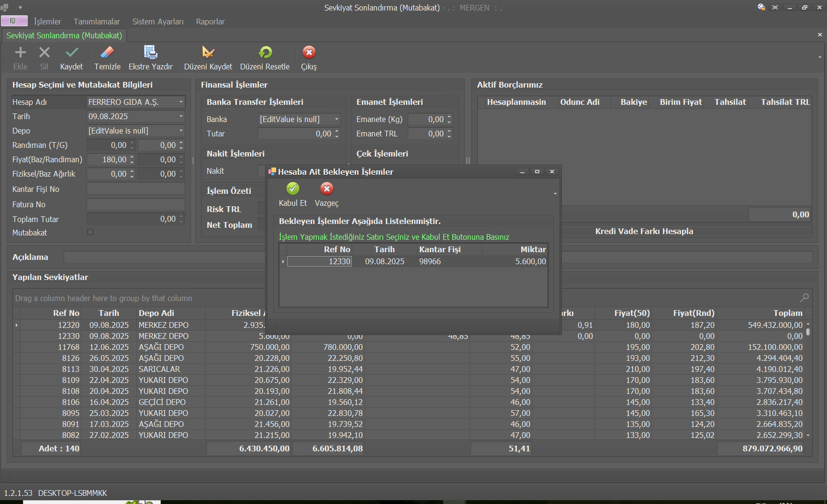The width and height of the screenshot is (827, 504).
Task: Click the Düzeni Kaydet icon
Action: 208,53
